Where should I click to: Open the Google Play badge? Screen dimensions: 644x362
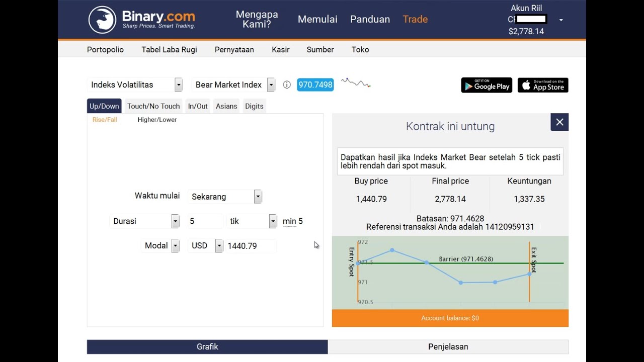(x=487, y=85)
